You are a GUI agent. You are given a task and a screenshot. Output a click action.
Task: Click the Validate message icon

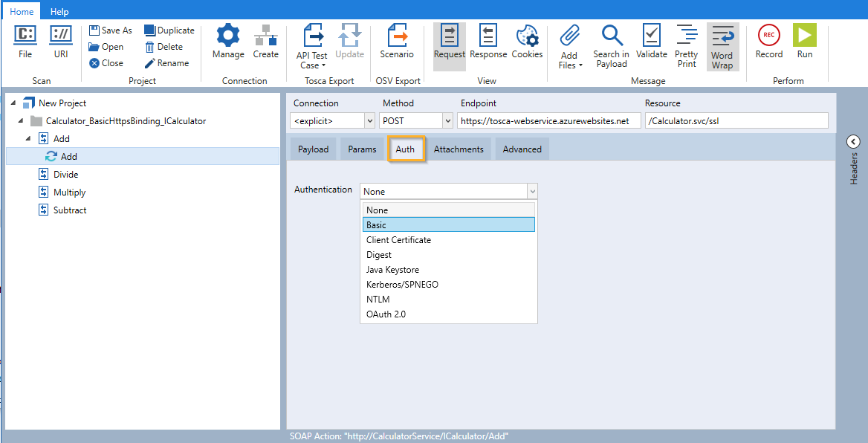651,42
